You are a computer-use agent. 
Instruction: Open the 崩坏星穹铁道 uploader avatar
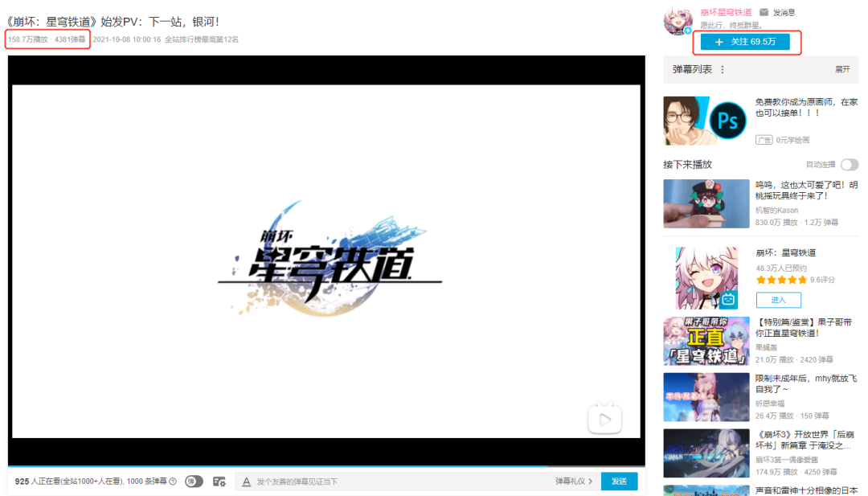click(x=678, y=21)
